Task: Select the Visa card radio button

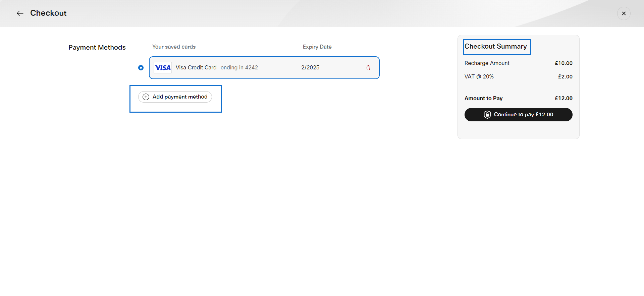Action: click(x=141, y=68)
